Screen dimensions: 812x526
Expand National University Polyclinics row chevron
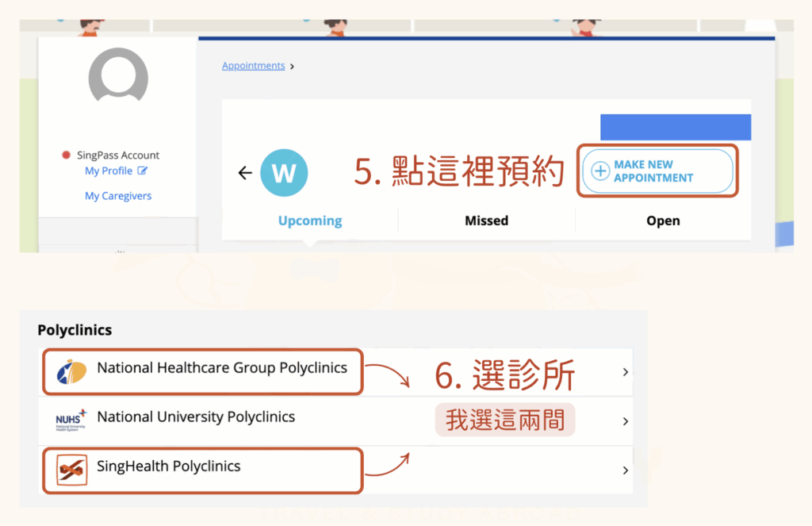tap(626, 421)
